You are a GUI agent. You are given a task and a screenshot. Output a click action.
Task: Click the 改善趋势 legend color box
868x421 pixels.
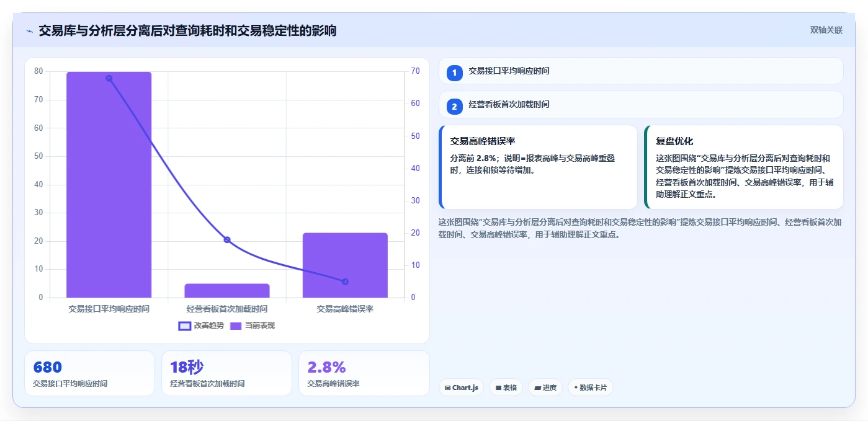pos(184,326)
